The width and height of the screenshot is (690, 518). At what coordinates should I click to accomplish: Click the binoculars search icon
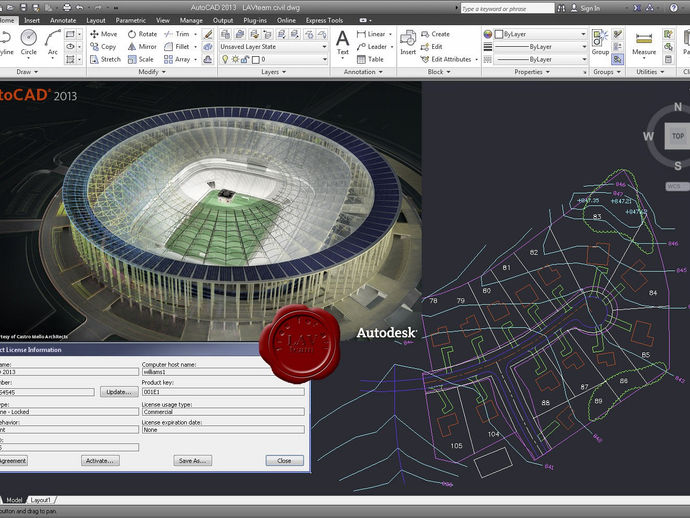[561, 8]
